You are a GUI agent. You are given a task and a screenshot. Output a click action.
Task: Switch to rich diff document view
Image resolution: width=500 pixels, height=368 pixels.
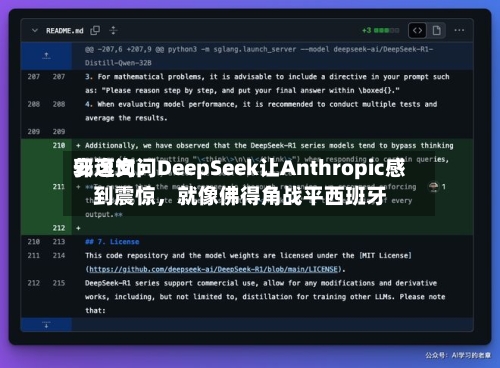437,31
